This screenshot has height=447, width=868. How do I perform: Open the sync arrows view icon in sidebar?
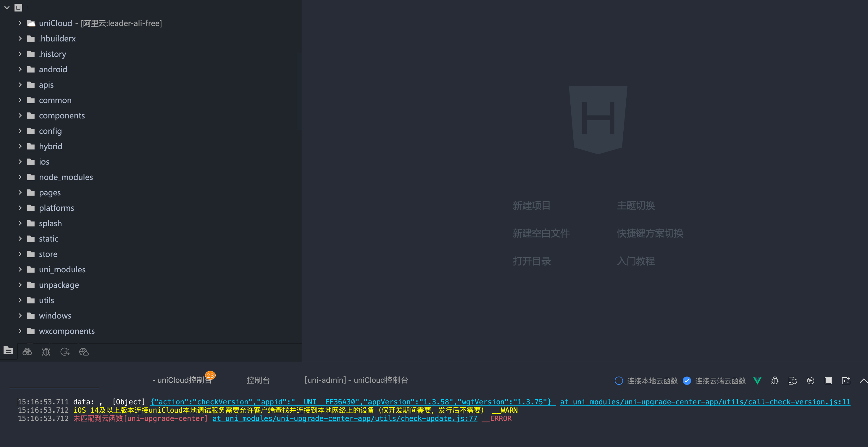[65, 352]
